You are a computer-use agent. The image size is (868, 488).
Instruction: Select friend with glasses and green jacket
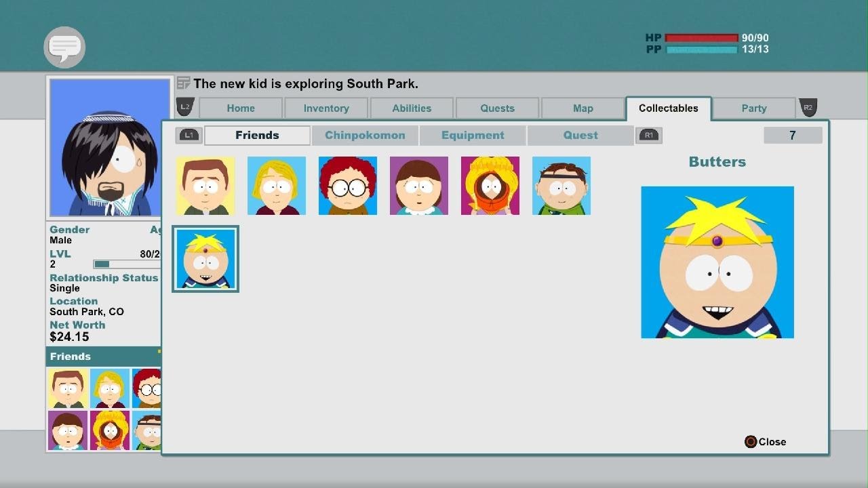[x=561, y=186]
